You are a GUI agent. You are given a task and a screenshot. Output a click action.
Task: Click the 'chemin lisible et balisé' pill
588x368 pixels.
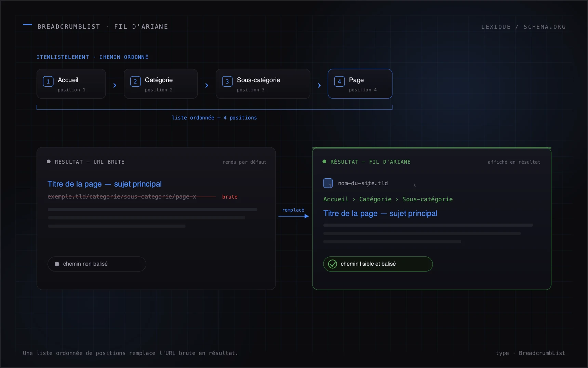[378, 264]
